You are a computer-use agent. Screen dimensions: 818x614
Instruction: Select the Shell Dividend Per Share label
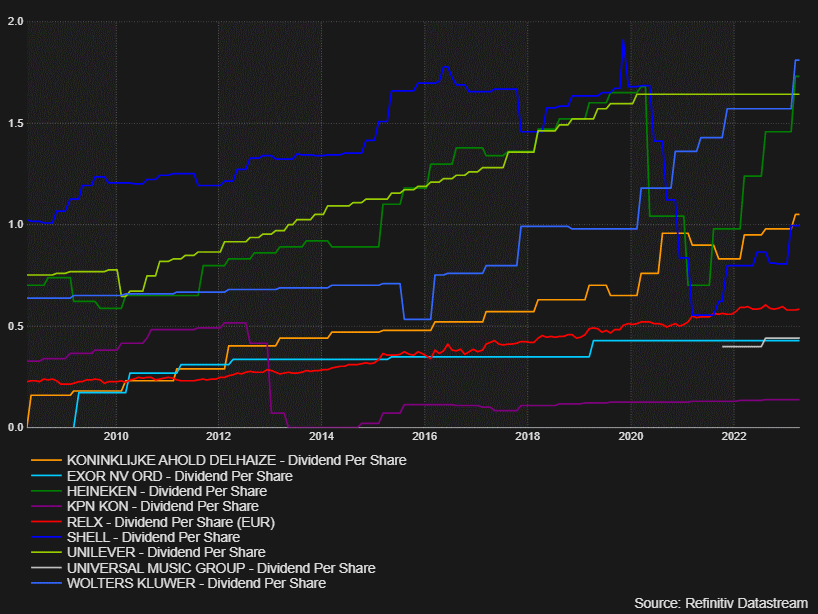click(x=153, y=537)
